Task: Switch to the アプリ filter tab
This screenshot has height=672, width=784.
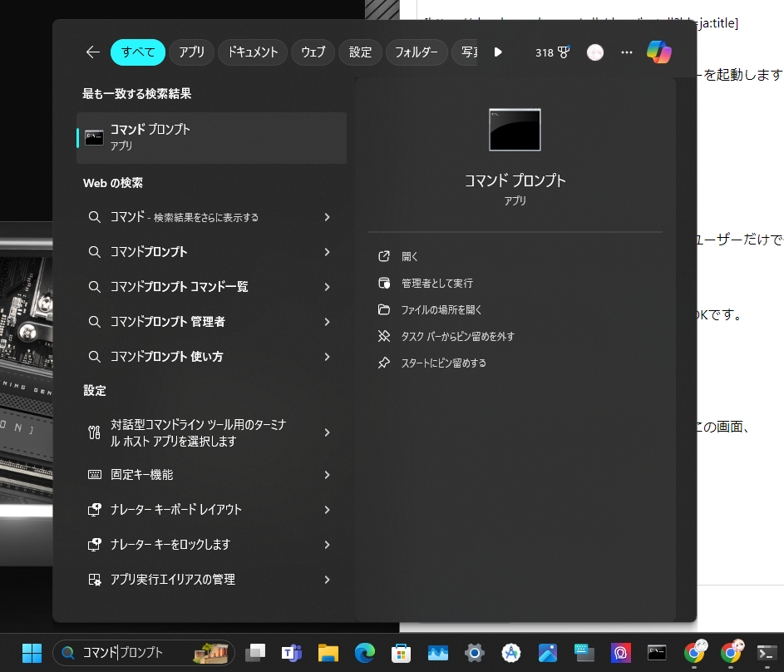Action: coord(192,52)
